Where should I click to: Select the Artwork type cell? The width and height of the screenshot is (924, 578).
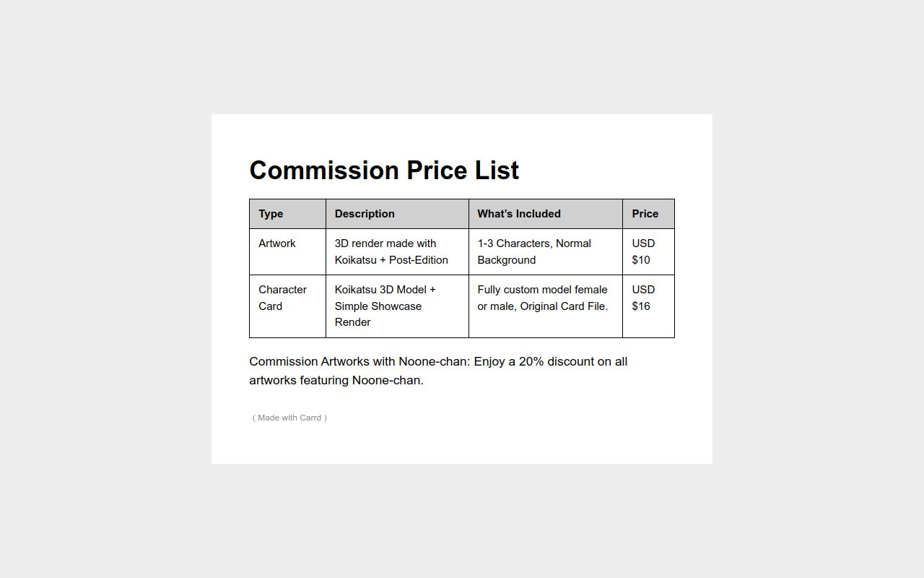coord(277,243)
